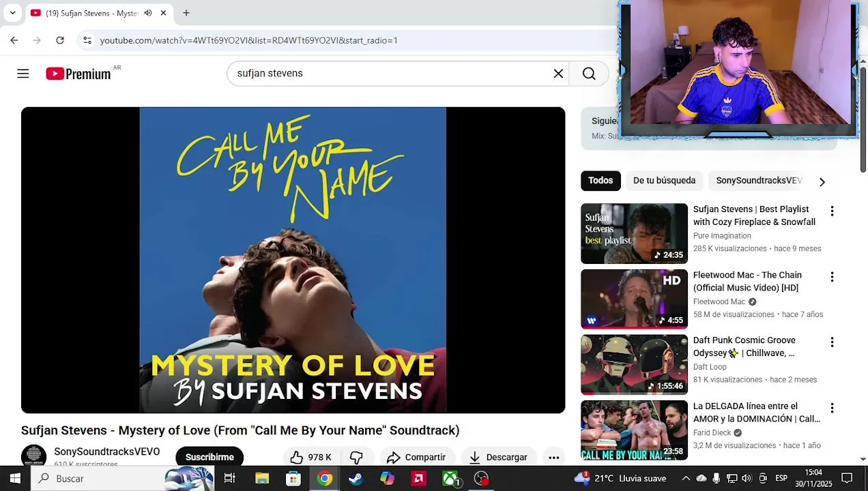Open the Daft Punk Cosmic Groove thumbnail

pos(634,365)
